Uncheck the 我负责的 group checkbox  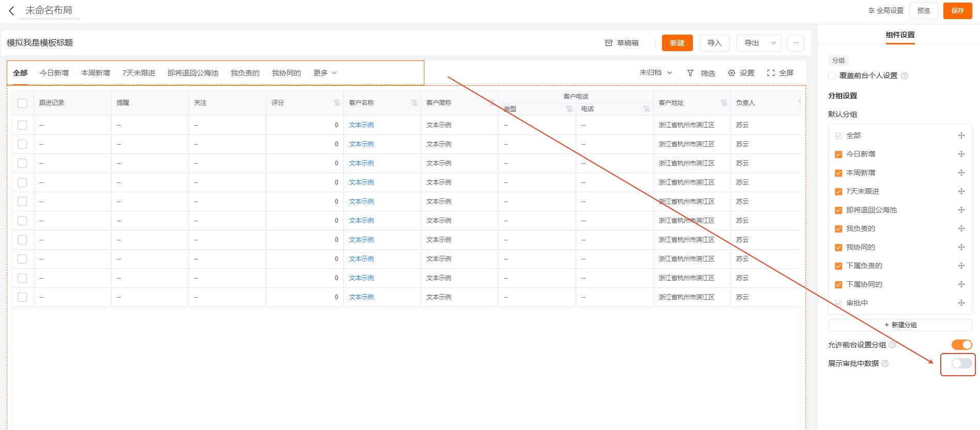pyautogui.click(x=839, y=229)
